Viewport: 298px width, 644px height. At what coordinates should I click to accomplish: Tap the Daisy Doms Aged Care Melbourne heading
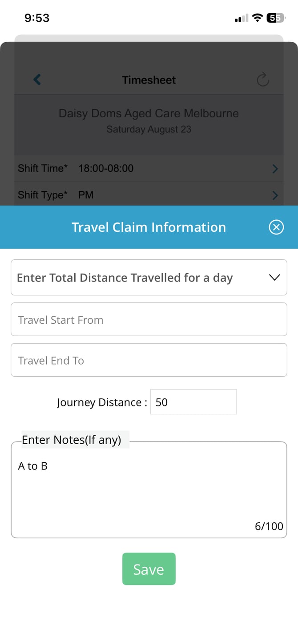tap(149, 114)
